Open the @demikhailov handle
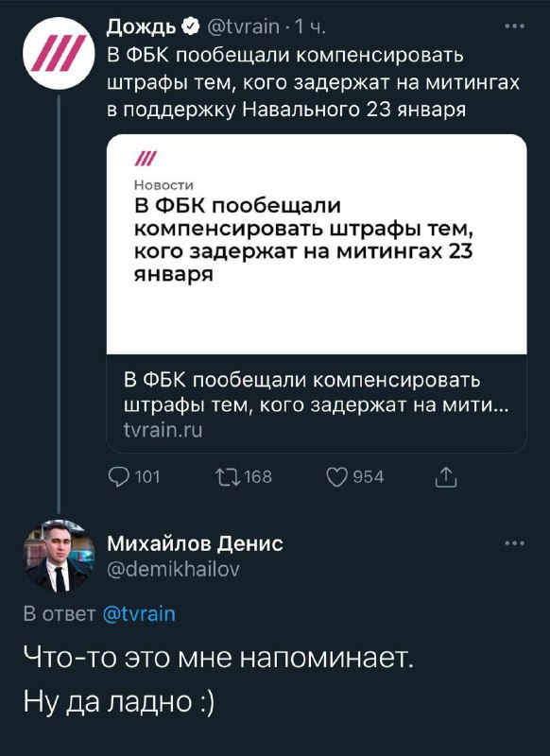This screenshot has width=550, height=756. pos(173,570)
